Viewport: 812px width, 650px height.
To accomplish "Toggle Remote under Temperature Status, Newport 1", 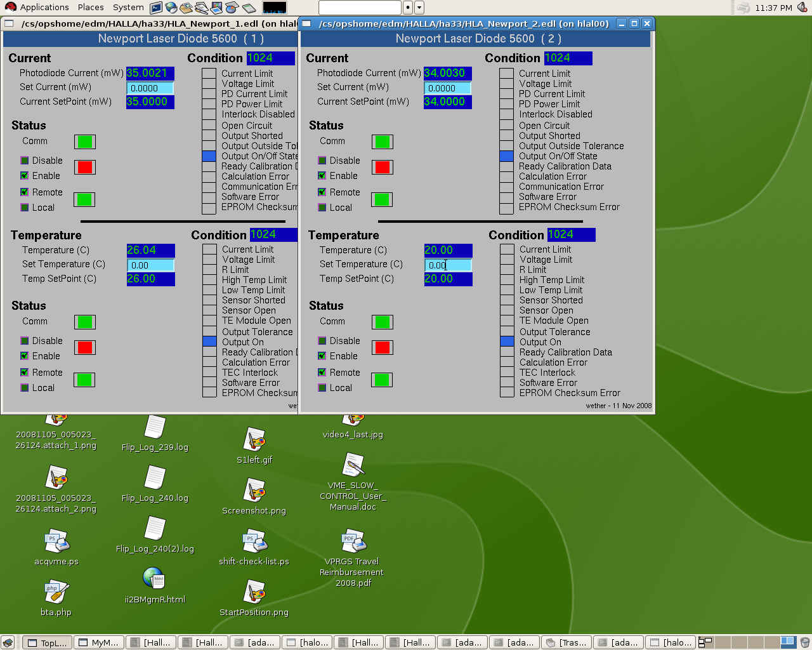I will point(25,373).
